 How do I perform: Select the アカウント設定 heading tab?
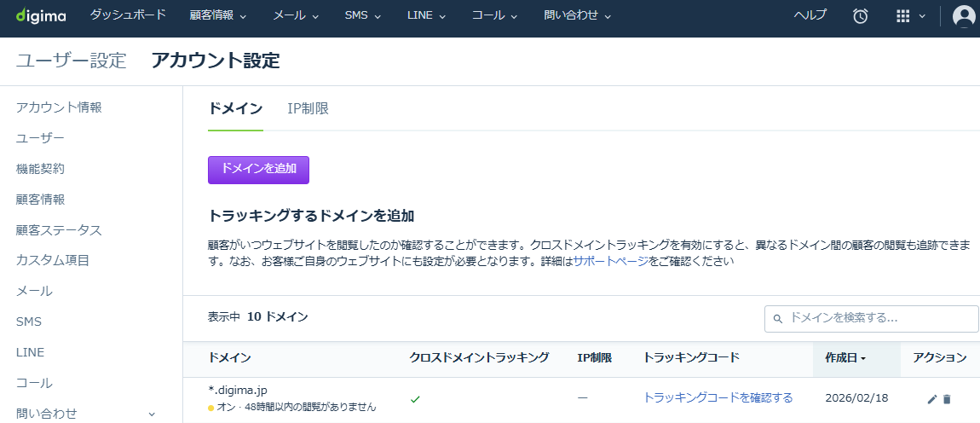point(216,61)
